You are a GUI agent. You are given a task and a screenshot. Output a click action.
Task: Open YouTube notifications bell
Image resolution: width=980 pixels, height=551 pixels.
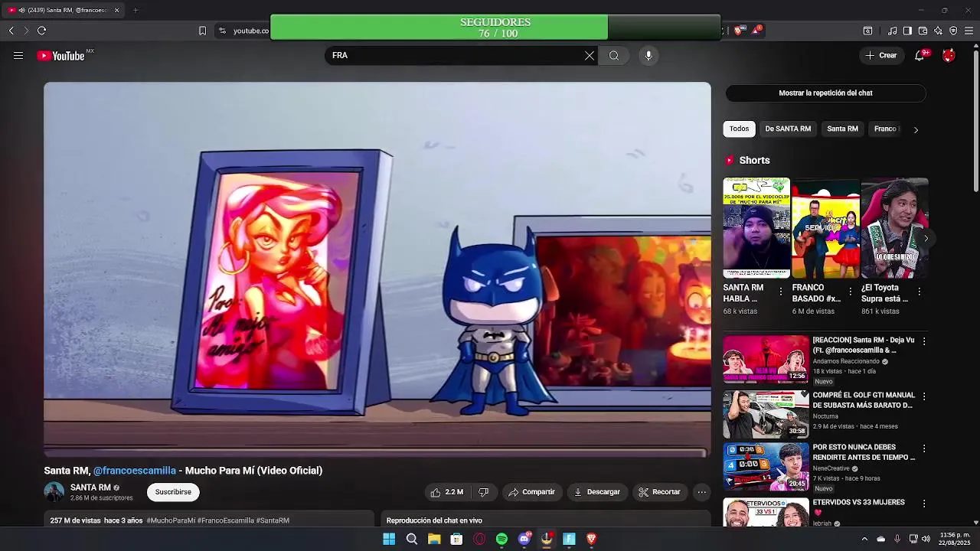tap(920, 56)
